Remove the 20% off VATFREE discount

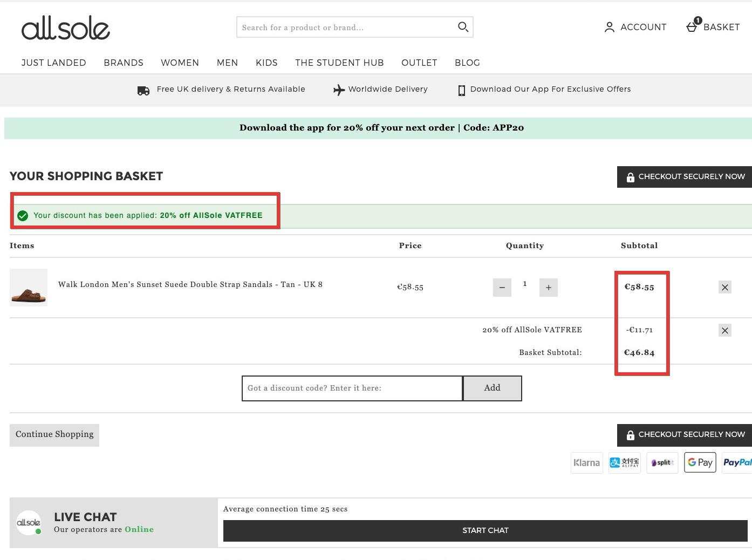(x=725, y=330)
